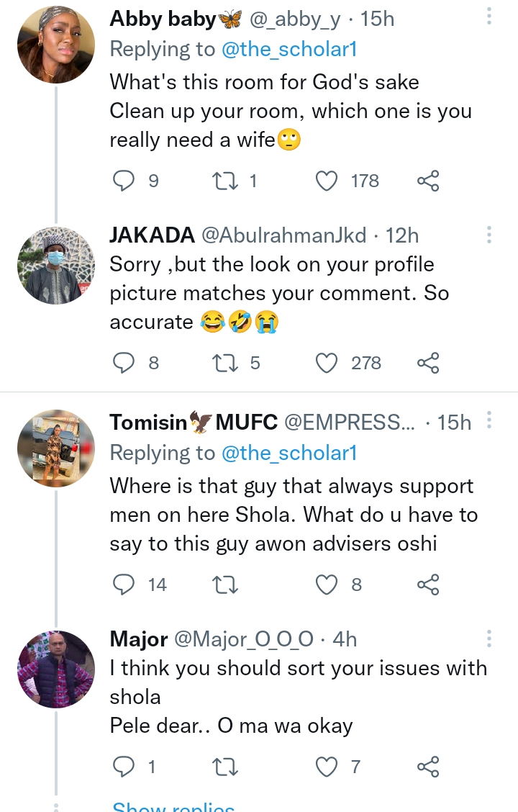
Task: Like Tomisin MUFC's tweet
Action: tap(327, 585)
